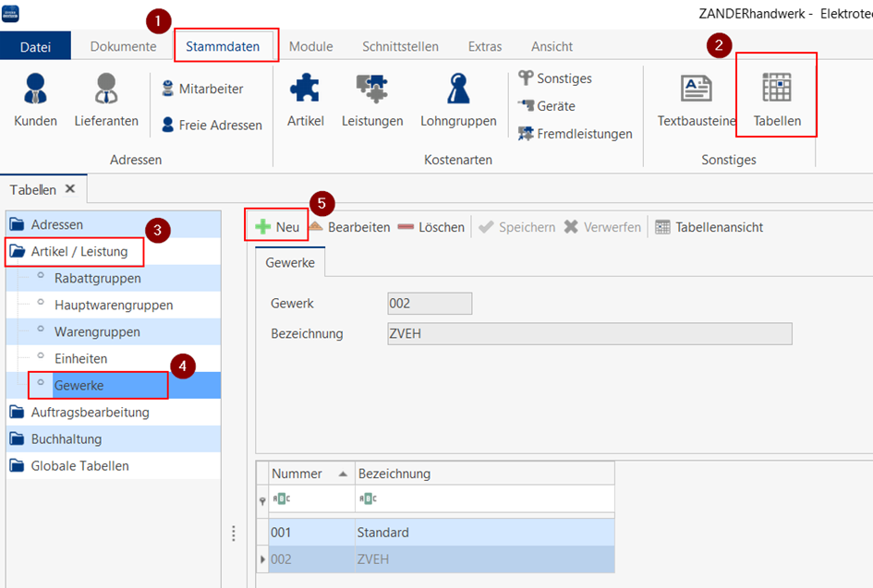Collapse the Artikel / Leistung folder
Screen dimensions: 873x588
pos(77,251)
